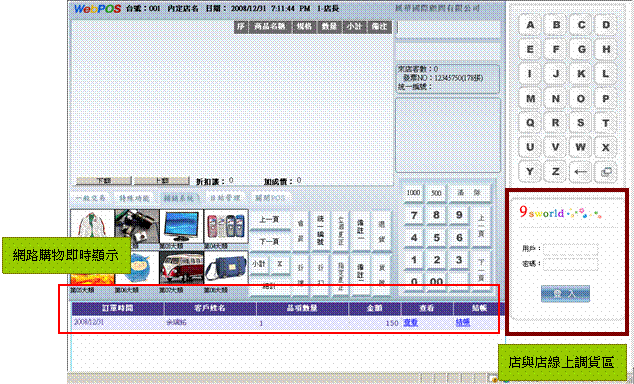Tap the number 7 on keypad

point(414,215)
